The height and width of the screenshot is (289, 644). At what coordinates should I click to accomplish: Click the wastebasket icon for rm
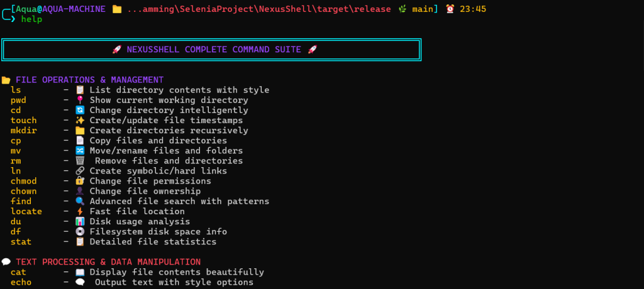[80, 161]
